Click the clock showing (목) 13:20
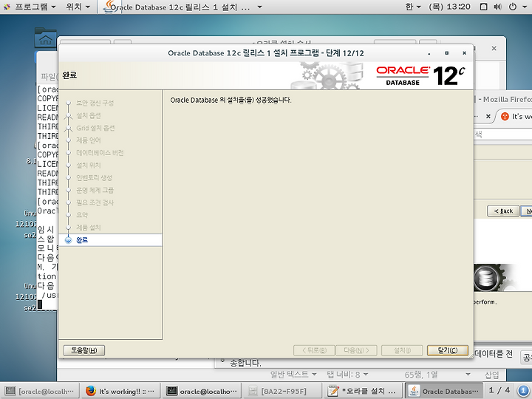This screenshot has height=399, width=532. pyautogui.click(x=449, y=7)
